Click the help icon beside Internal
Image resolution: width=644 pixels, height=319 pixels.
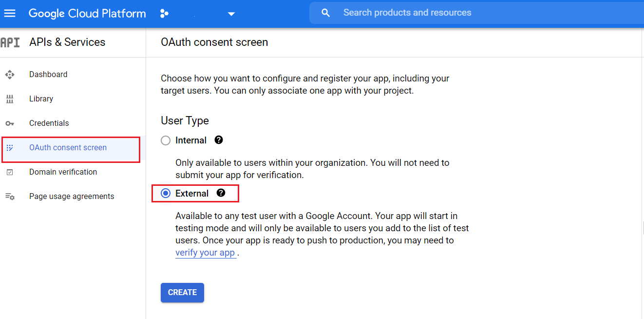tap(218, 140)
